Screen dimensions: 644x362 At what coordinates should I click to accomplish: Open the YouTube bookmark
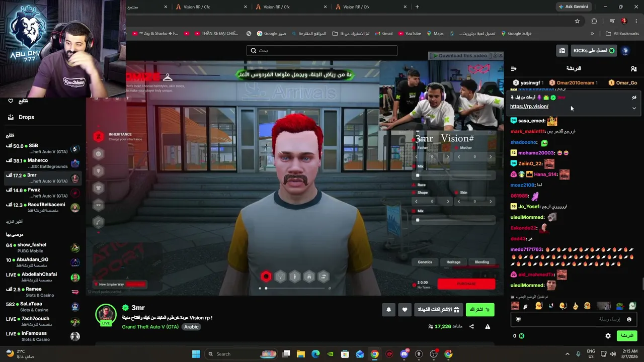pyautogui.click(x=410, y=34)
